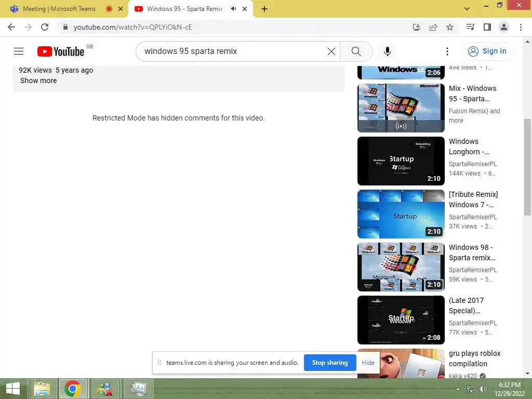The width and height of the screenshot is (532, 399).
Task: Expand the tab search chevron
Action: [x=467, y=9]
